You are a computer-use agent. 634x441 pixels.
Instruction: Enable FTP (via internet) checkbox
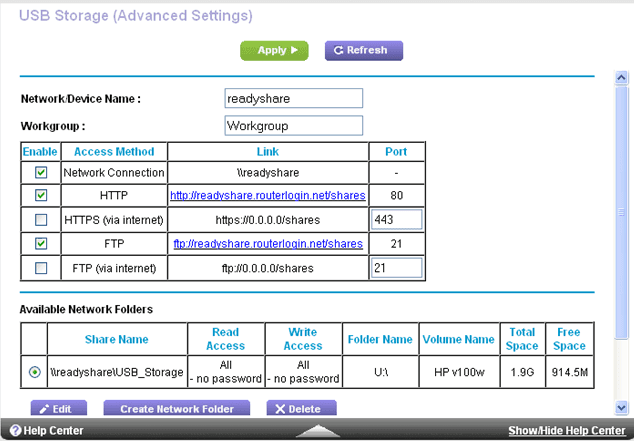click(41, 268)
